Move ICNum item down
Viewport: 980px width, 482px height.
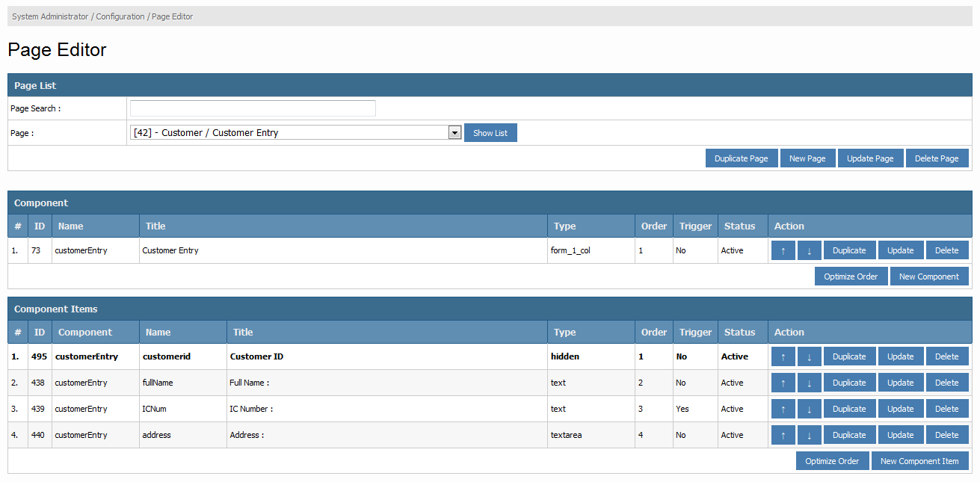click(809, 410)
